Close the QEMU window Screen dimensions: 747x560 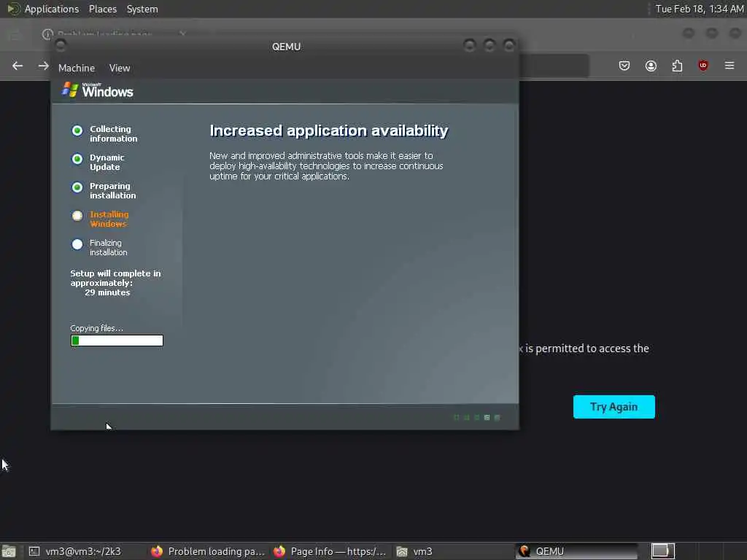coord(509,46)
